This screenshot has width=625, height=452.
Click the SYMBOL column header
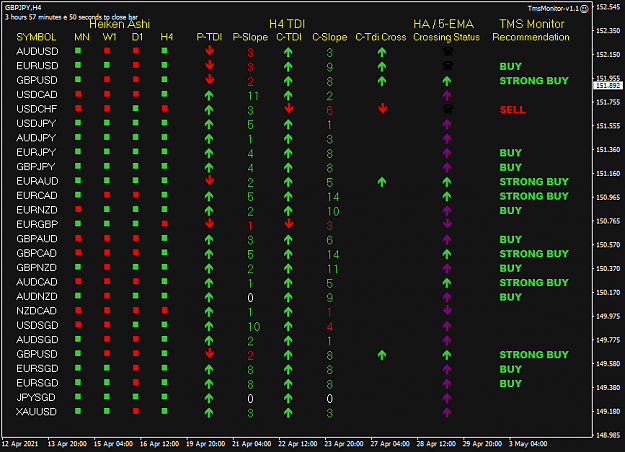[x=36, y=37]
